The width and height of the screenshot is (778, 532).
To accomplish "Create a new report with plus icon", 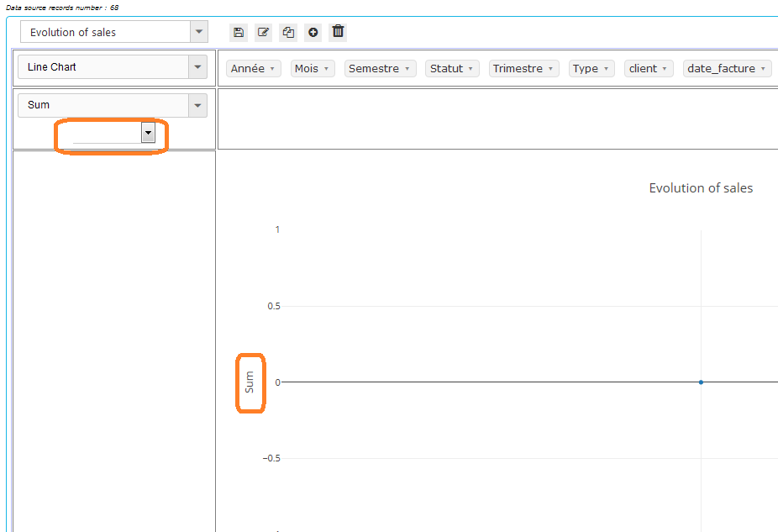I will tap(313, 32).
